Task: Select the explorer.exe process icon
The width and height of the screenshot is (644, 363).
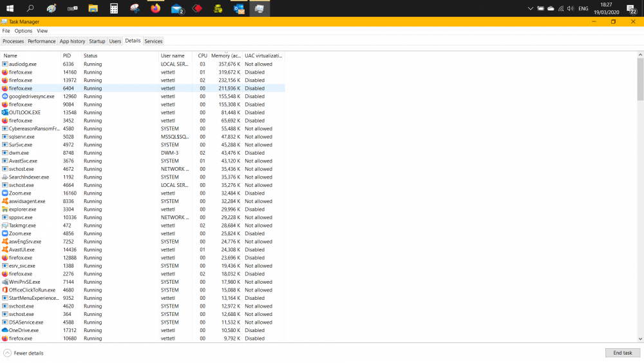Action: pyautogui.click(x=5, y=210)
